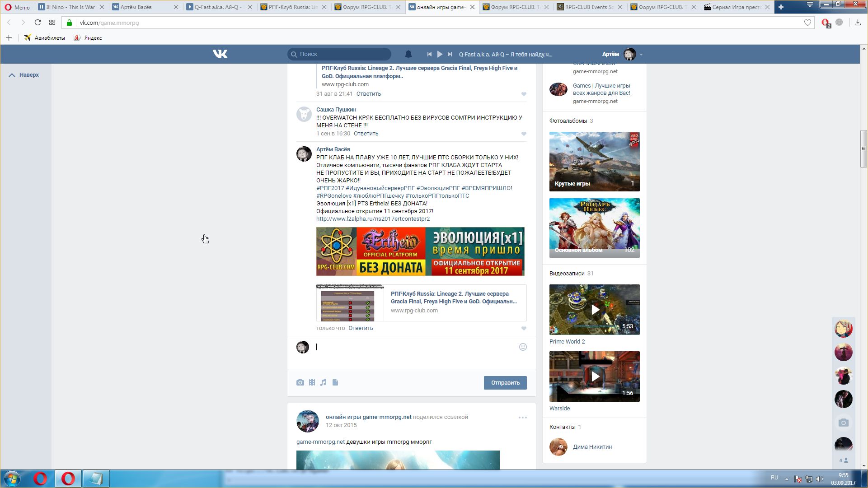This screenshot has width=868, height=488.
Task: Focus the comment text field
Action: tap(416, 347)
